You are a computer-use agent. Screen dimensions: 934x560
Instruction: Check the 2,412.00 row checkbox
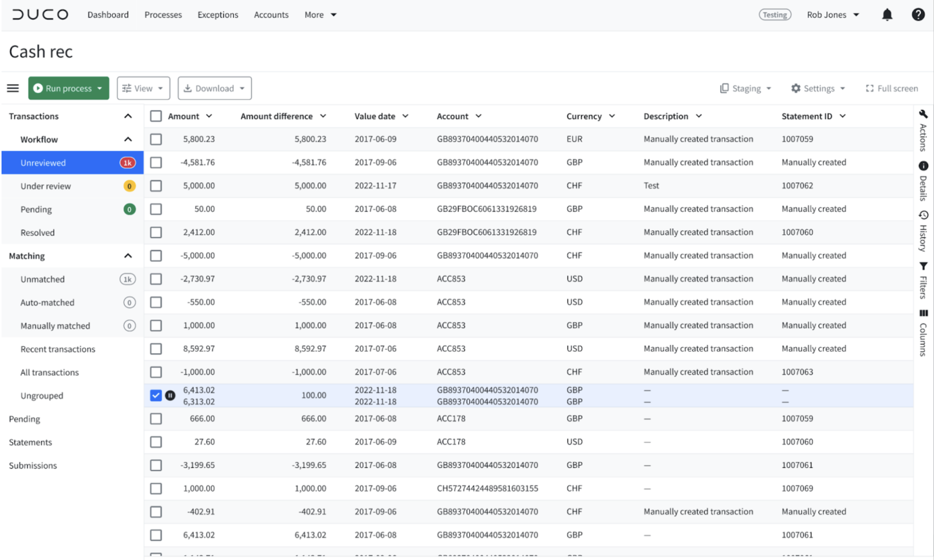point(156,233)
